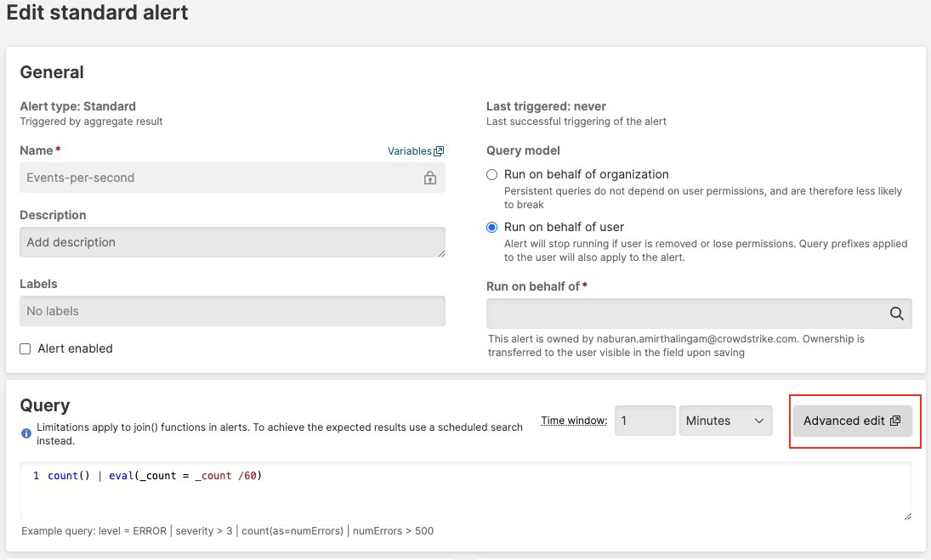Click the pop-out icon on Advanced edit

(894, 421)
